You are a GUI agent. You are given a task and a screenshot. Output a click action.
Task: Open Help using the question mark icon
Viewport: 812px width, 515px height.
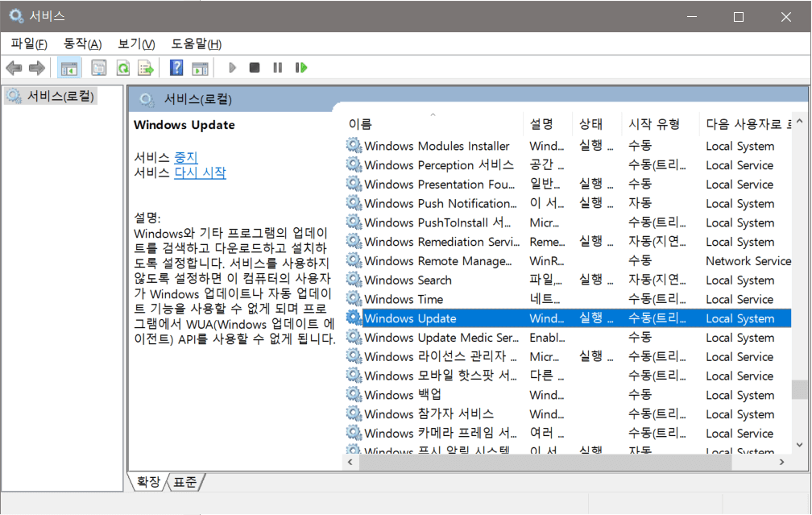[176, 68]
